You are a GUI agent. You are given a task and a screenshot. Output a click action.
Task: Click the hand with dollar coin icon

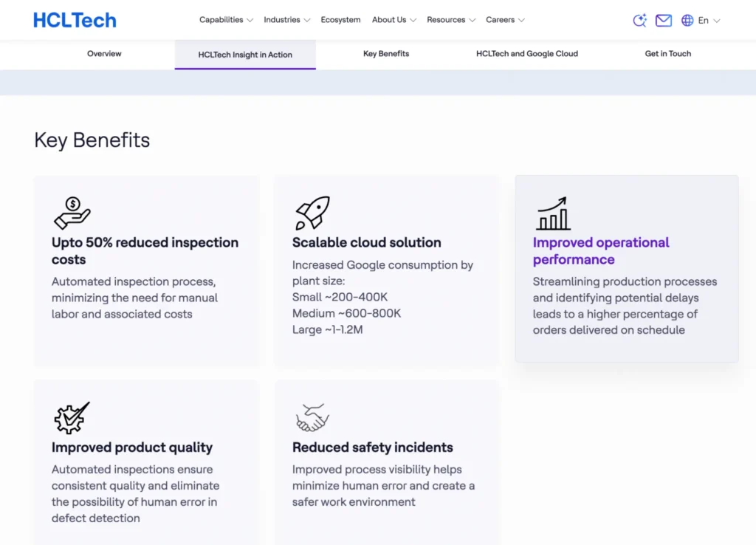coord(72,213)
